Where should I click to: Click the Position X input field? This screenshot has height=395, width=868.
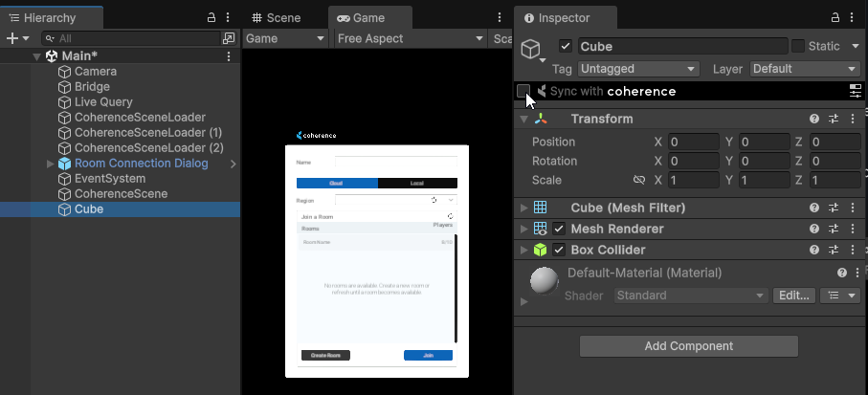694,142
